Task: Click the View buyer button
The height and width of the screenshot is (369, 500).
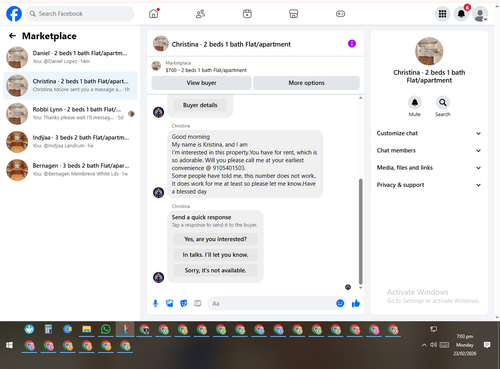Action: coord(201,83)
